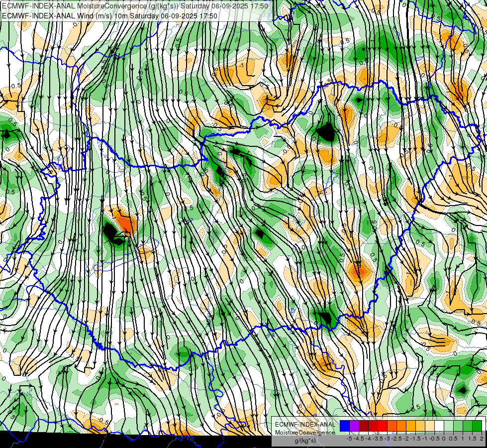Screen dimensions: 487x448
Task: Click legend tick value 1
Action: [x=463, y=439]
